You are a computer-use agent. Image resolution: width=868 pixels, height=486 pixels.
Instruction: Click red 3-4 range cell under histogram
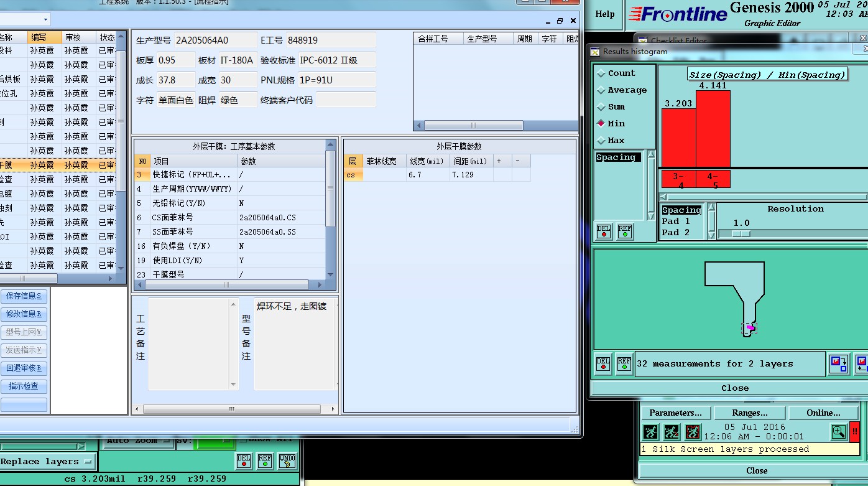(x=678, y=179)
